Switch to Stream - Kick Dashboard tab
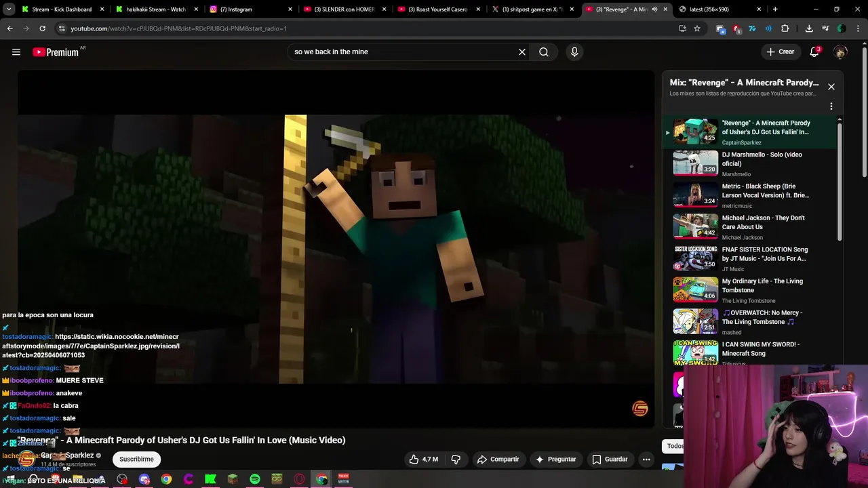The image size is (868, 488). [x=62, y=9]
